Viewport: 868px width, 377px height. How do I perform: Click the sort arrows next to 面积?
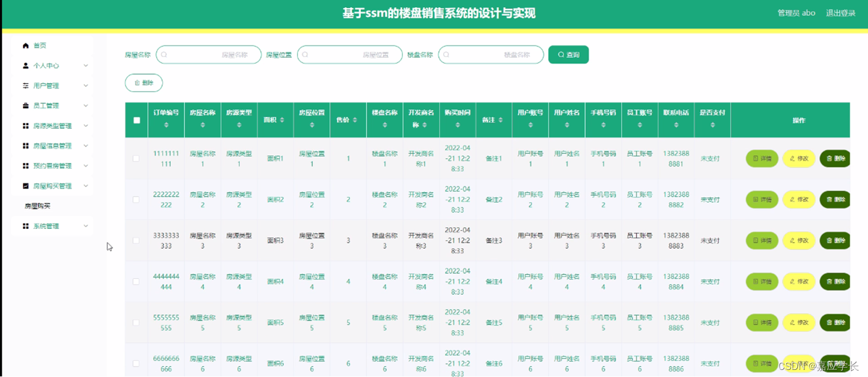(x=282, y=120)
